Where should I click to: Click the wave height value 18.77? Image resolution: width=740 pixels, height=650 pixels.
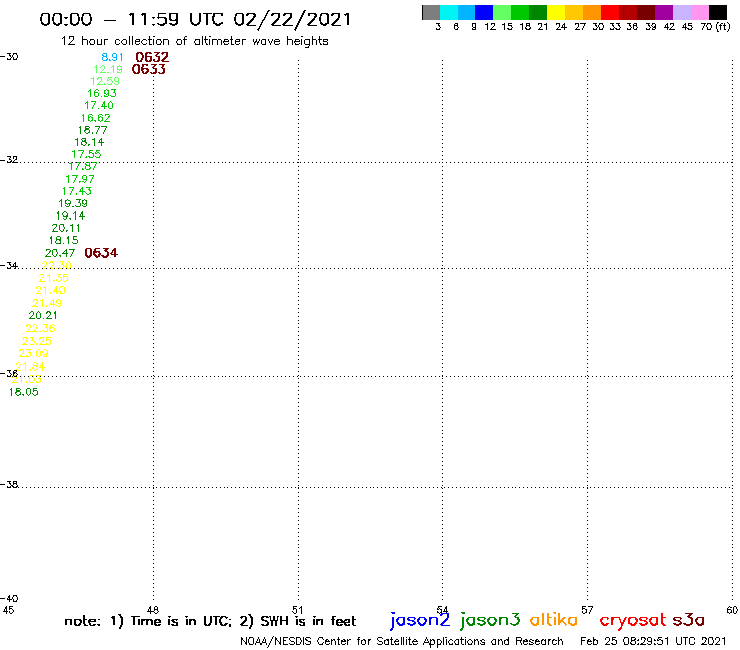pyautogui.click(x=93, y=130)
